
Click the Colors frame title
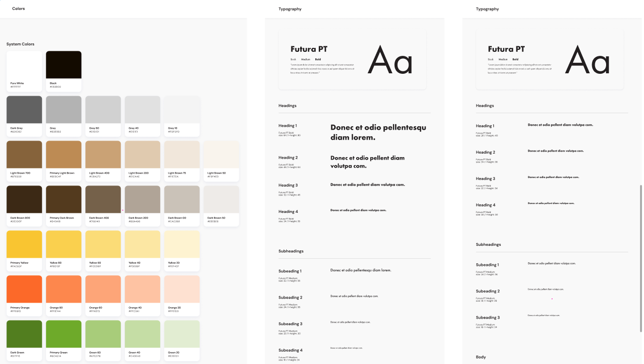click(x=18, y=9)
